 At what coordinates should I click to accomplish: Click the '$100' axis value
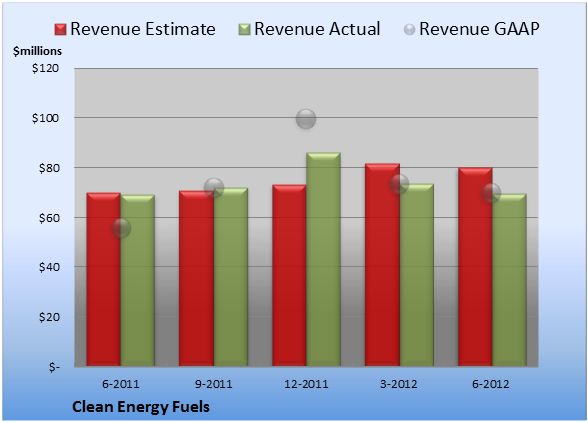(45, 118)
